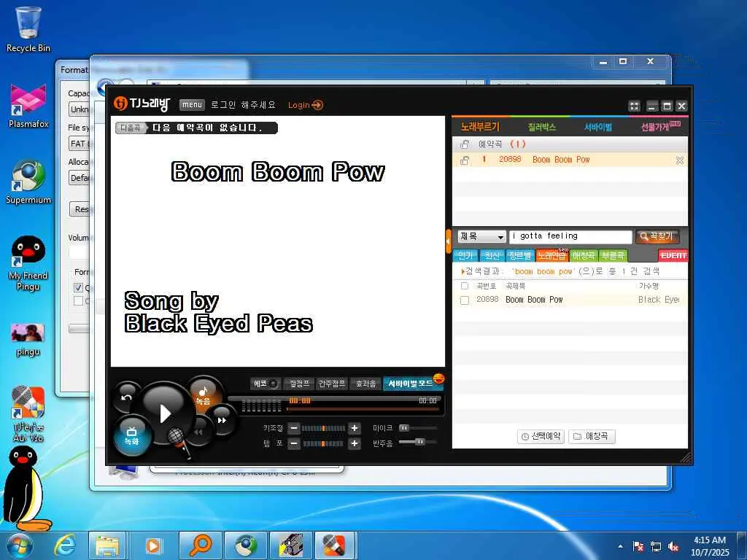Click the 곡찾기 search button
The height and width of the screenshot is (560, 747).
657,237
